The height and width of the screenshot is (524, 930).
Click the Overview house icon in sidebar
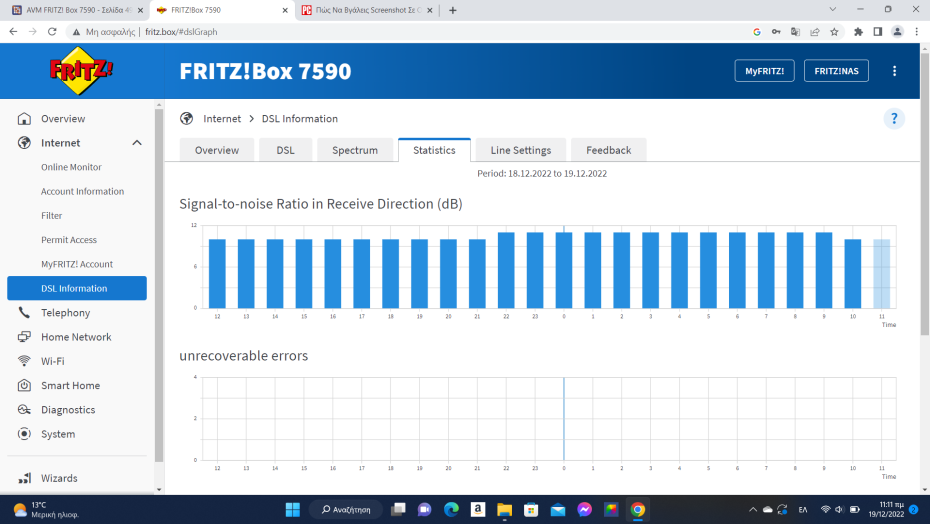tap(24, 119)
